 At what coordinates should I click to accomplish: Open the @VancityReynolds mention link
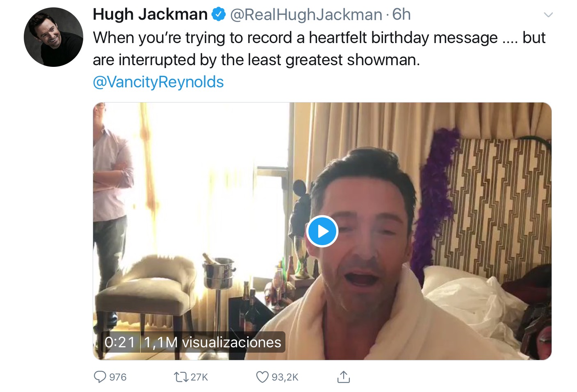tap(158, 82)
